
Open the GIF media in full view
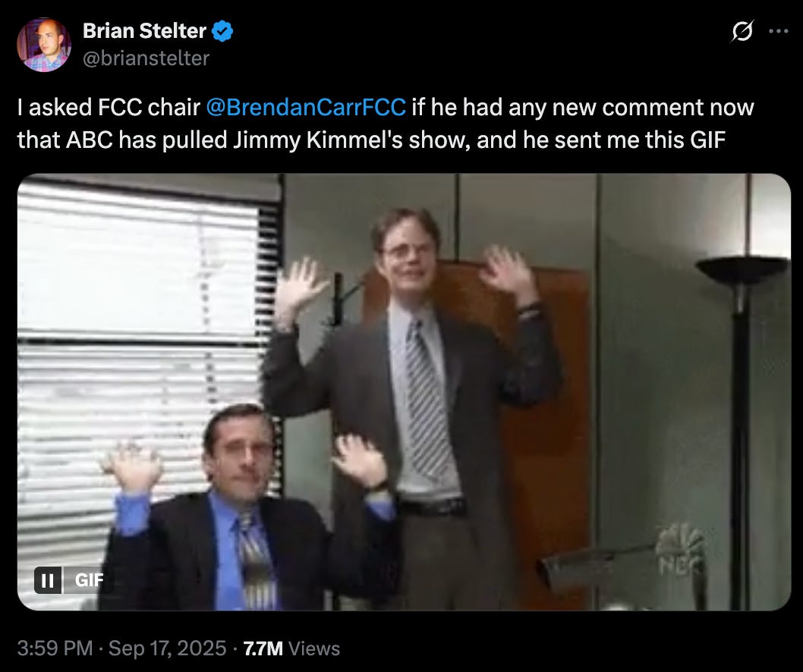click(404, 392)
